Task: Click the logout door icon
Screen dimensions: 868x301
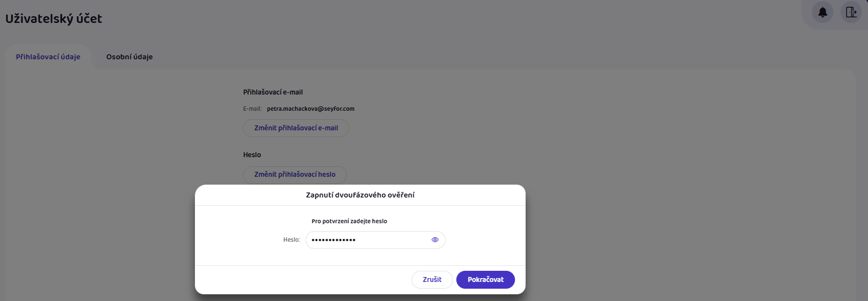Action: coord(851,12)
